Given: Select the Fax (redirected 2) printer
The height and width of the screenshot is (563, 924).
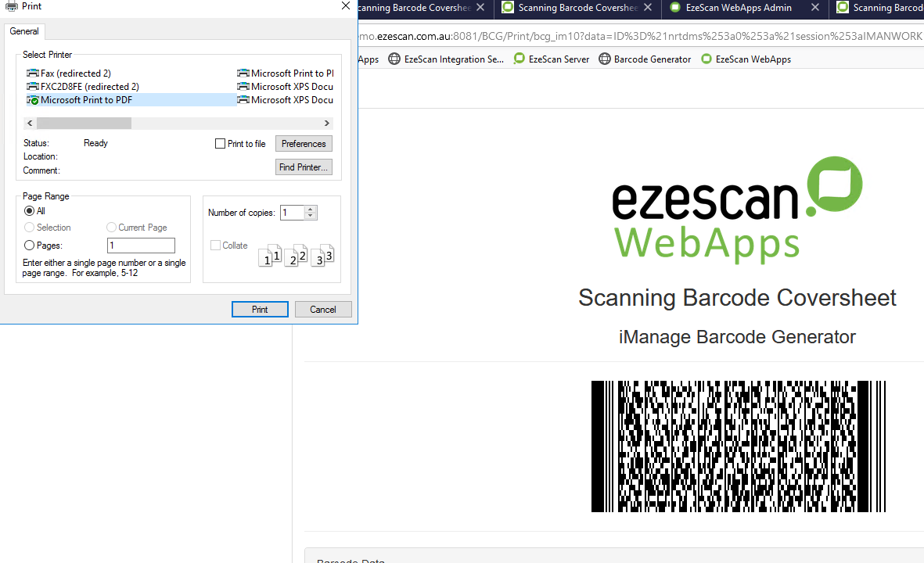Looking at the screenshot, I should (75, 74).
